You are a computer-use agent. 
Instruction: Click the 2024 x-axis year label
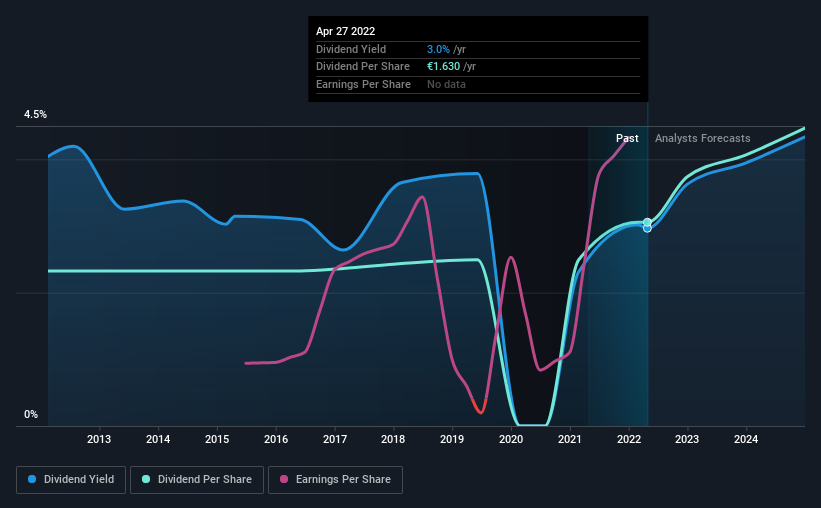tap(746, 439)
